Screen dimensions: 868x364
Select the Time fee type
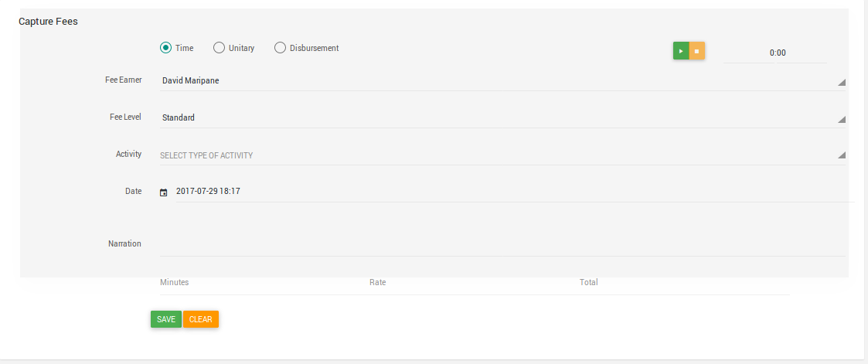tap(165, 48)
